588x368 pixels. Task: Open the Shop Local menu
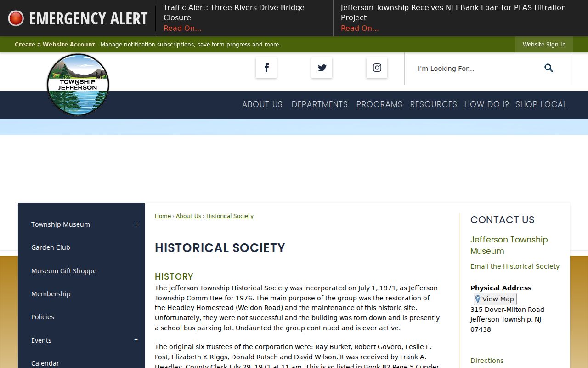click(541, 104)
